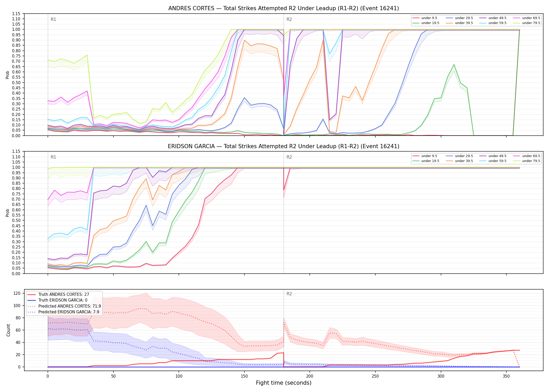Click 'under 29.5' label in ERIDSON GARCIA legend
The image size is (549, 392).
pos(464,156)
